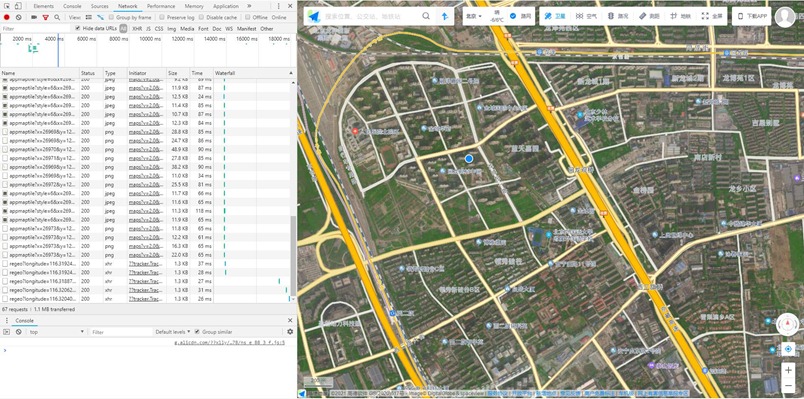Uncheck the Hide data URLs checkbox
The height and width of the screenshot is (399, 804).
pyautogui.click(x=78, y=29)
